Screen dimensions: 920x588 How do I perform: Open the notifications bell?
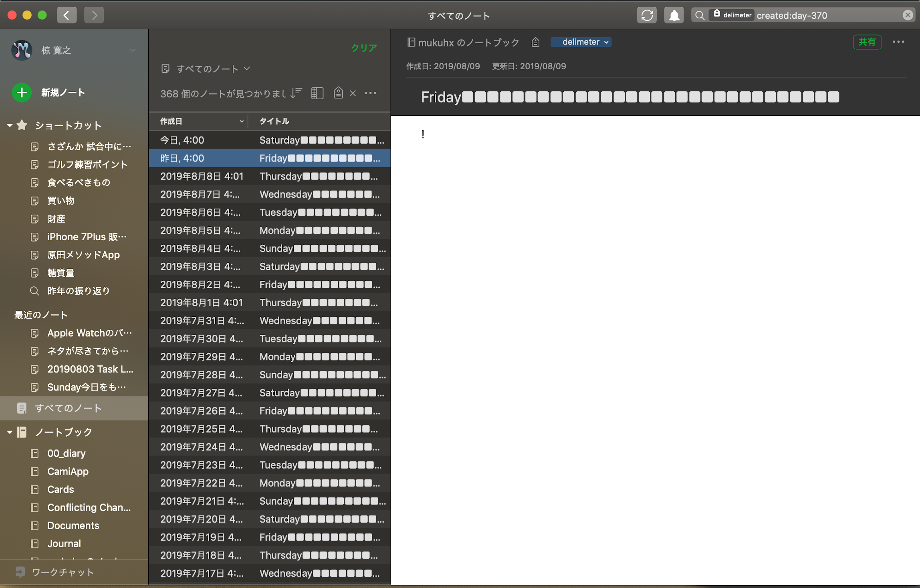(x=674, y=15)
